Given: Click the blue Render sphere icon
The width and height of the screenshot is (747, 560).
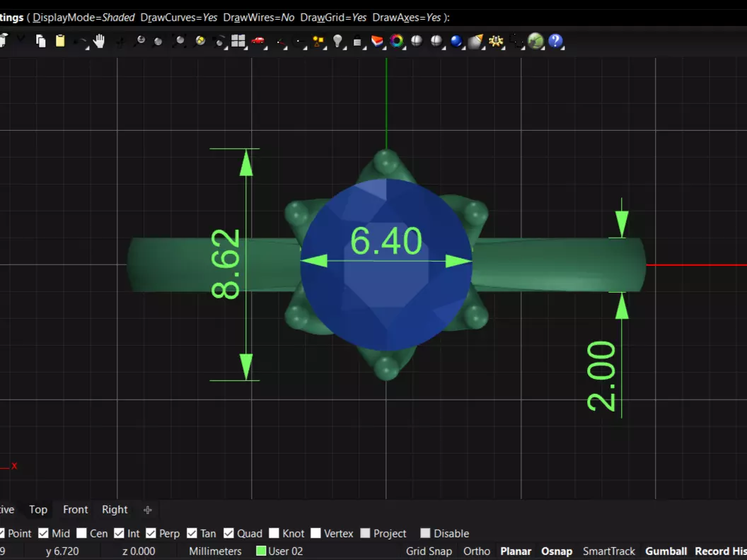Looking at the screenshot, I should pos(456,42).
